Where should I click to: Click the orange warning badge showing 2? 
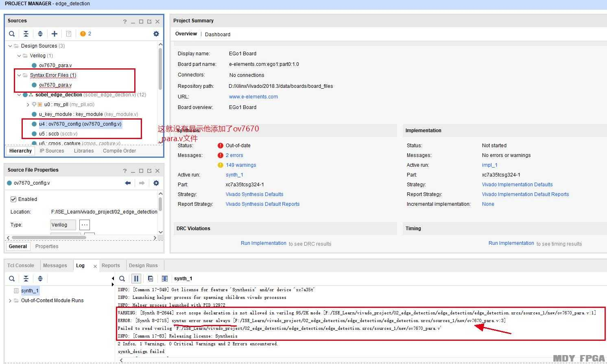(86, 34)
